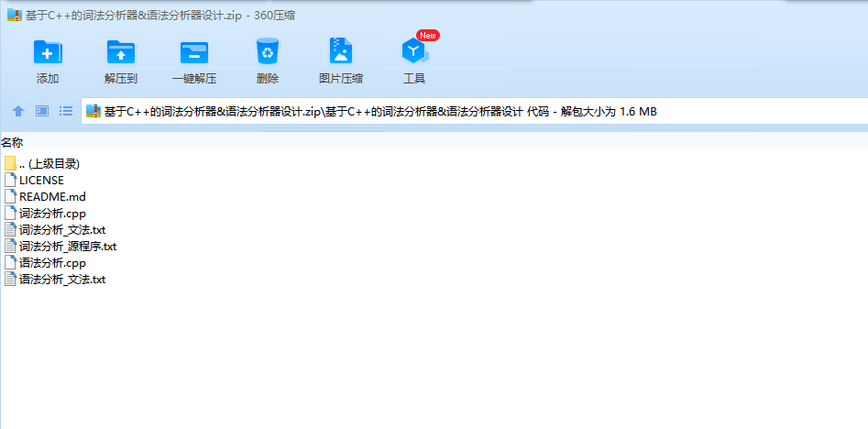868x429 pixels.
Task: Go up one level with the up-arrow icon
Action: [x=18, y=111]
